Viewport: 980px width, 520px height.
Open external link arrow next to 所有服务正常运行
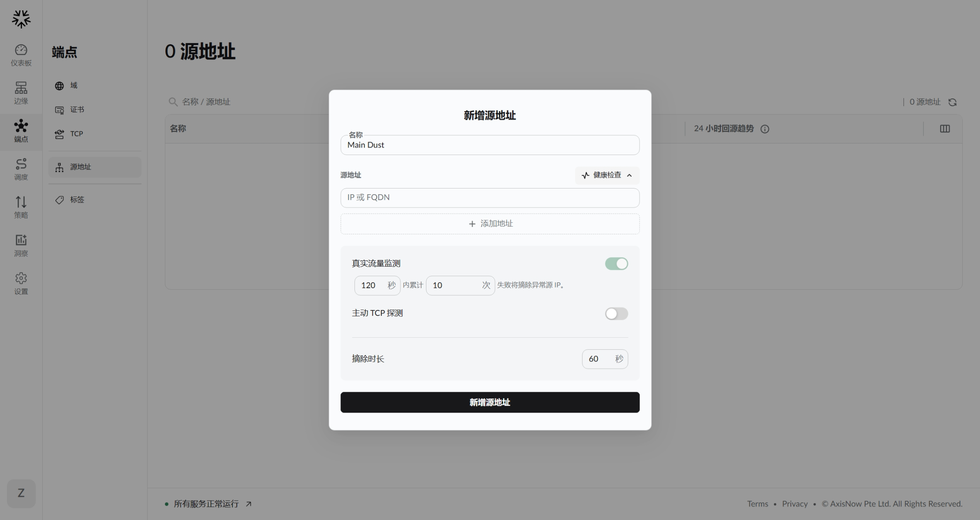coord(249,504)
